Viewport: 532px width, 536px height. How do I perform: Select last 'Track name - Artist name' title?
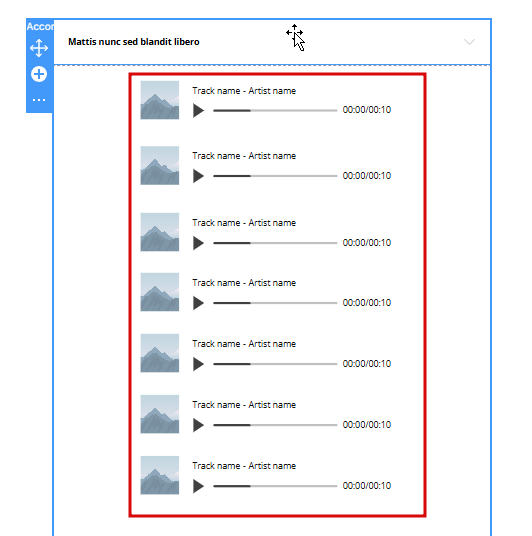(x=244, y=466)
